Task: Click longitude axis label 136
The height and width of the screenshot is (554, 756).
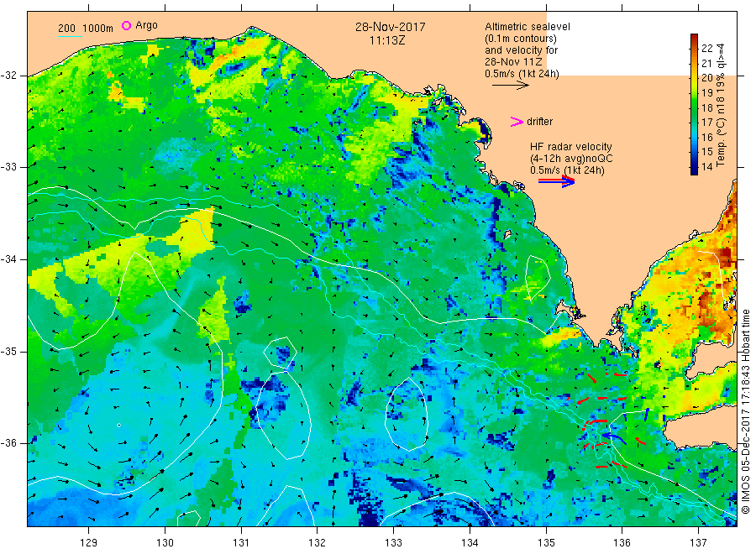Action: (x=622, y=542)
